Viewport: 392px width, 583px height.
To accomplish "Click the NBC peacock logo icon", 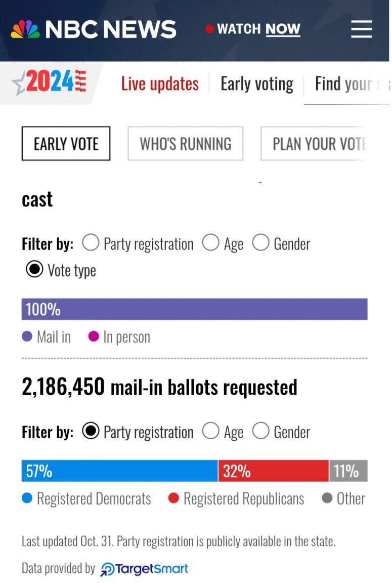I will point(25,29).
